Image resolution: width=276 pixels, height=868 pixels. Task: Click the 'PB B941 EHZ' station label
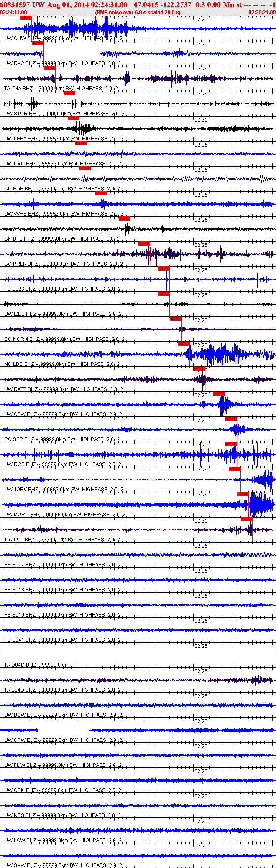pyautogui.click(x=20, y=640)
